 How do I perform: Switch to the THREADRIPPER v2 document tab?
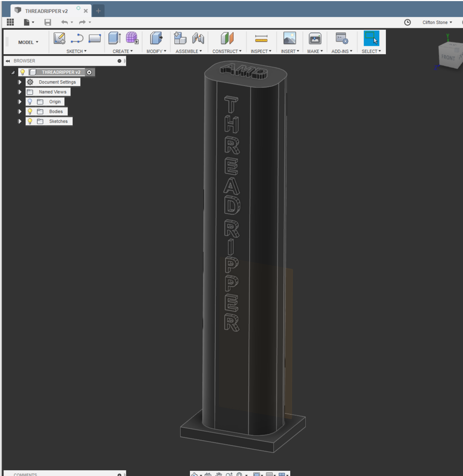[46, 11]
